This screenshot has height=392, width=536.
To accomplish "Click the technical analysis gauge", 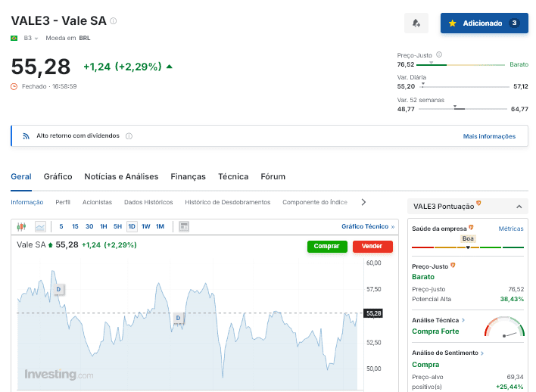I will click(504, 327).
